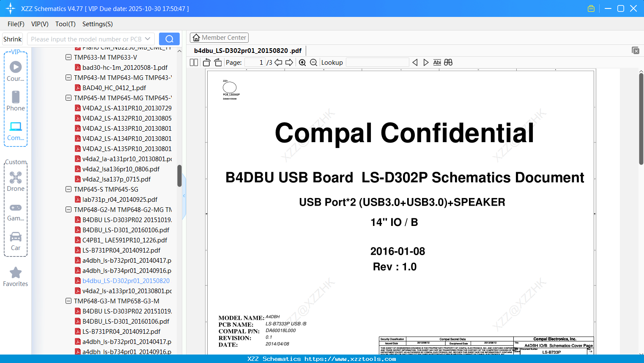The height and width of the screenshot is (363, 644).
Task: Click the Member Center button
Action: tap(219, 38)
